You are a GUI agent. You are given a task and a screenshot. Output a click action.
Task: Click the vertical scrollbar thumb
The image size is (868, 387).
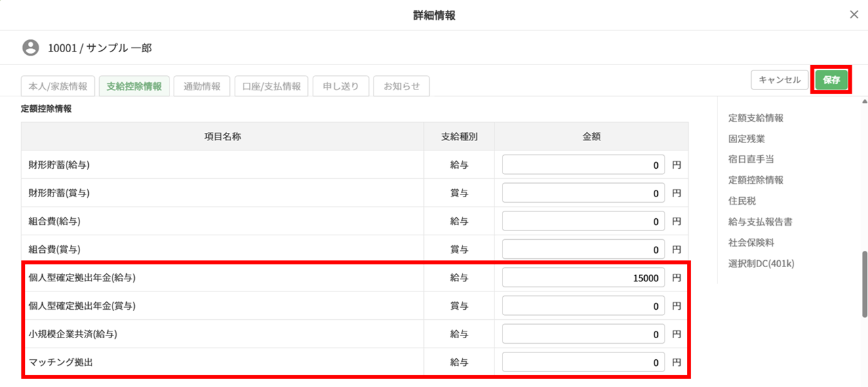tap(864, 285)
